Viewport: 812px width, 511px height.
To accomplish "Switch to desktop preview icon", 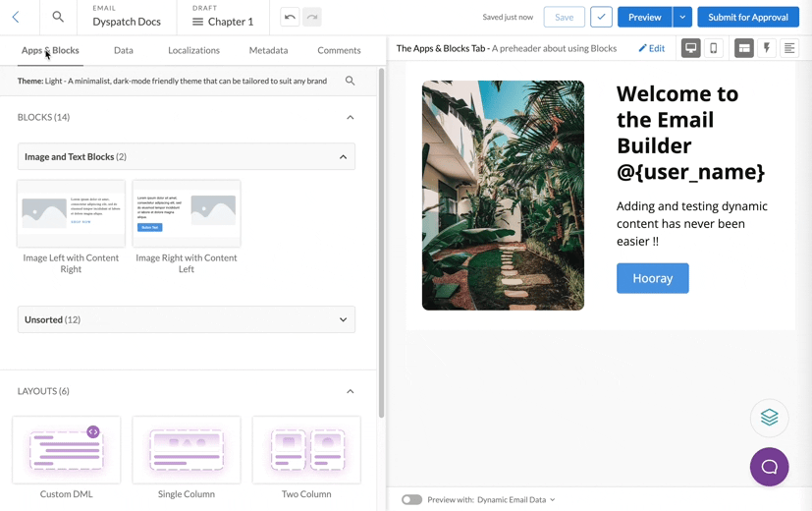I will coord(691,48).
